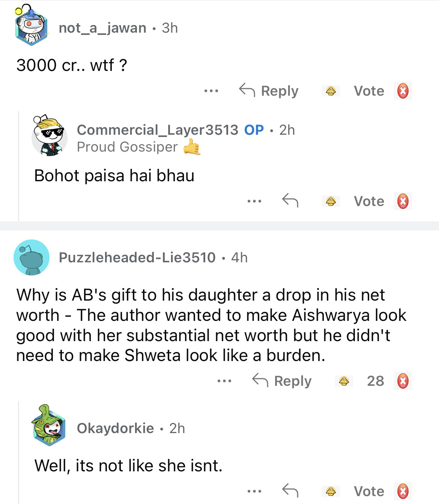
Task: Upvote Okaydorkie's reply
Action: (331, 491)
